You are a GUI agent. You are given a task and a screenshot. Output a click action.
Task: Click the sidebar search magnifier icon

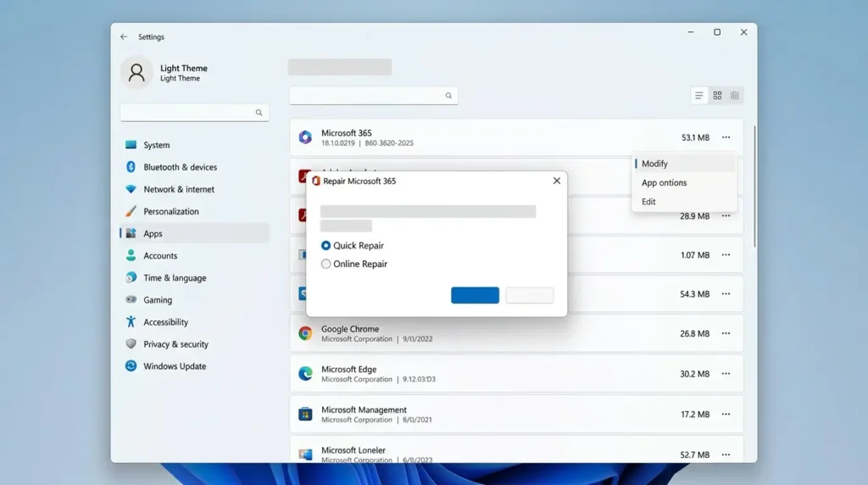[259, 113]
